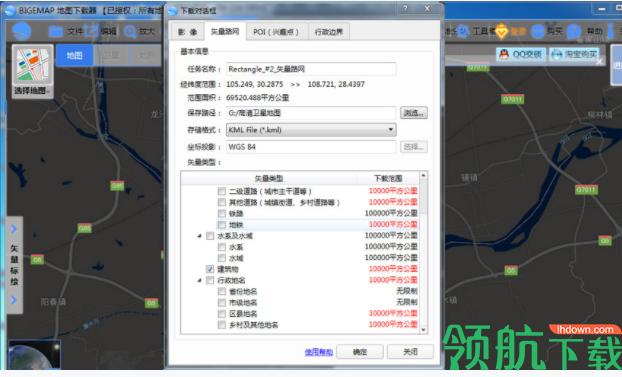The image size is (622, 377).
Task: Click the 放大 magnifier icon
Action: pyautogui.click(x=130, y=31)
